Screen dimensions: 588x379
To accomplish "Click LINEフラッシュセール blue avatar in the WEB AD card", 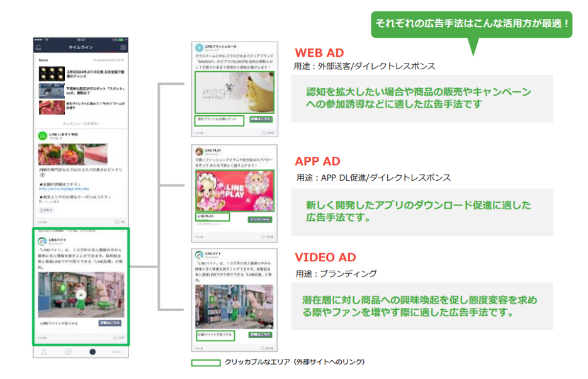I will click(199, 48).
